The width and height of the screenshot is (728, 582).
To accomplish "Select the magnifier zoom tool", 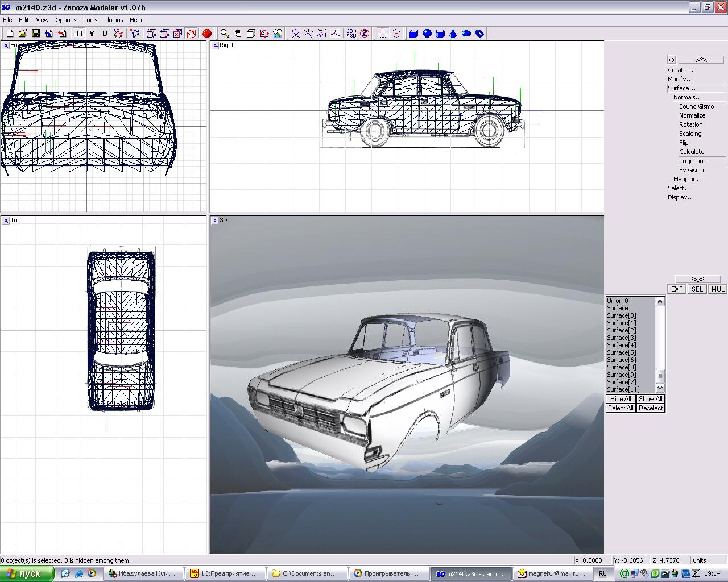I will coord(225,34).
